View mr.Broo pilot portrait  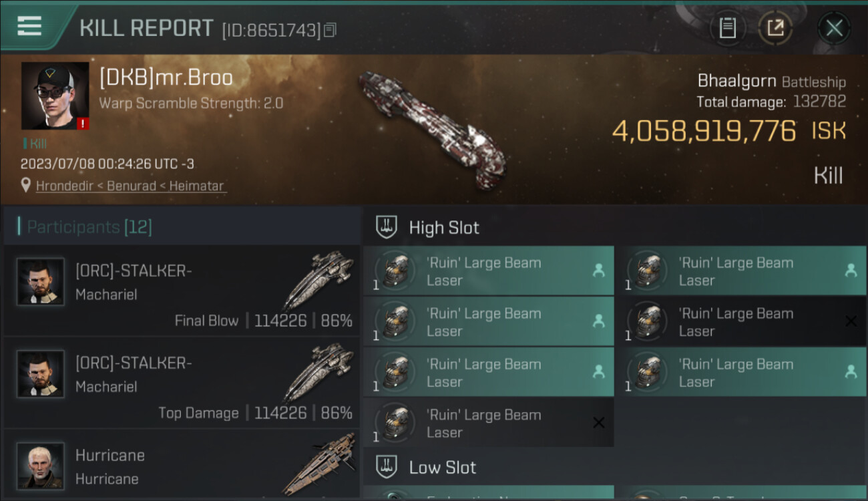click(x=55, y=96)
